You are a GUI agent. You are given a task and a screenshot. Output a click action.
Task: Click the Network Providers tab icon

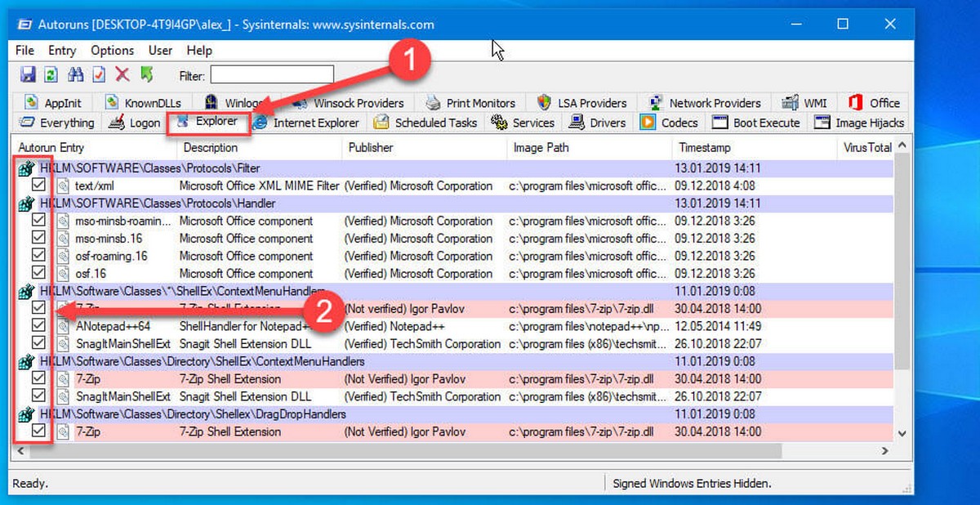[x=656, y=103]
